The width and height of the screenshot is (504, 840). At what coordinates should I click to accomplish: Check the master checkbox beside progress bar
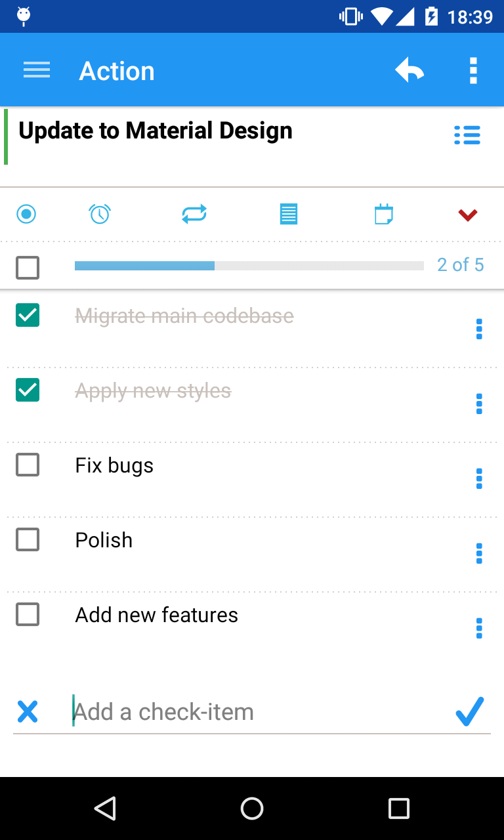[x=28, y=267]
